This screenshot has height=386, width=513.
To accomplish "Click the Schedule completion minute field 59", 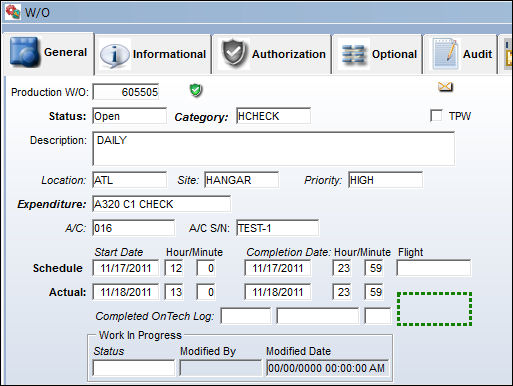I will pos(374,268).
